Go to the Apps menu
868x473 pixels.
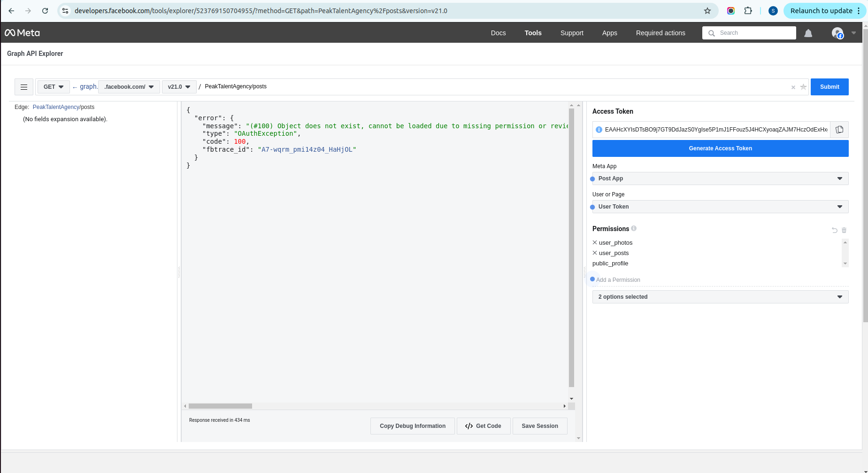[609, 33]
